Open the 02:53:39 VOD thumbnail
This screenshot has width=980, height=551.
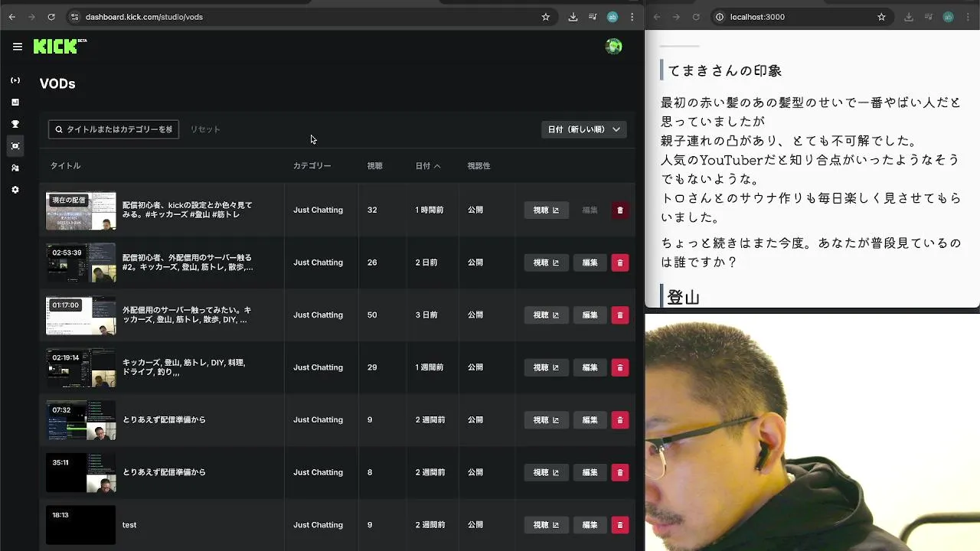(81, 262)
